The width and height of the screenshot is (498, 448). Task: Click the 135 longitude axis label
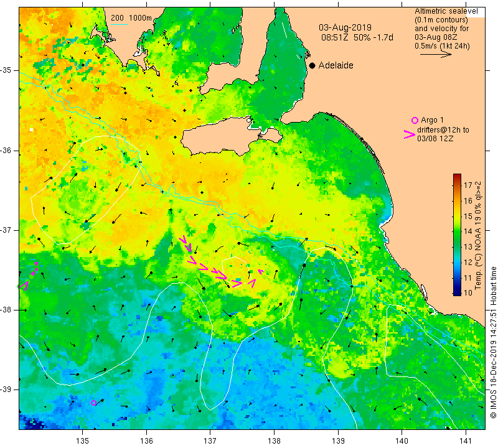click(x=83, y=441)
